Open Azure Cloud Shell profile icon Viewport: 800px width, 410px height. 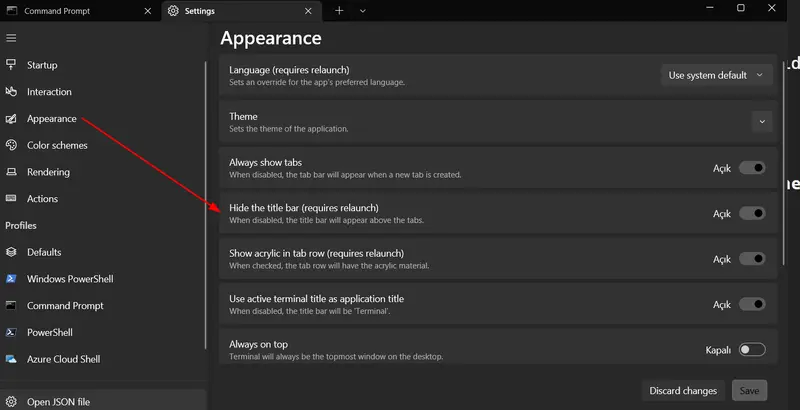click(x=11, y=359)
